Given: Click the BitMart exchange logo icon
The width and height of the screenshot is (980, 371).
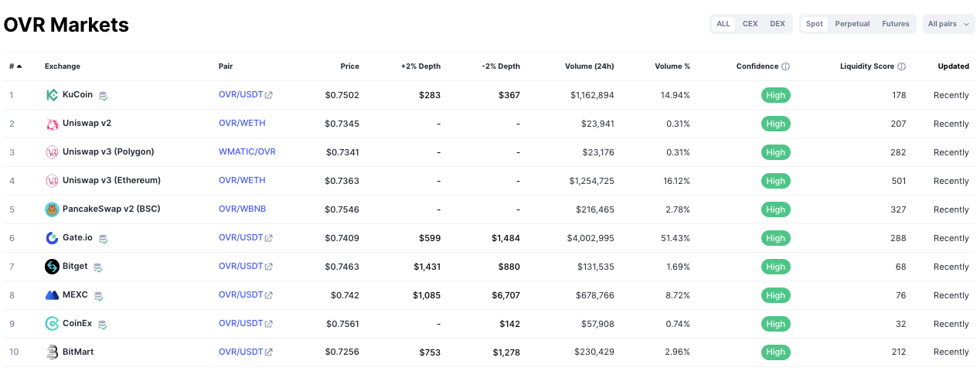Looking at the screenshot, I should [52, 352].
